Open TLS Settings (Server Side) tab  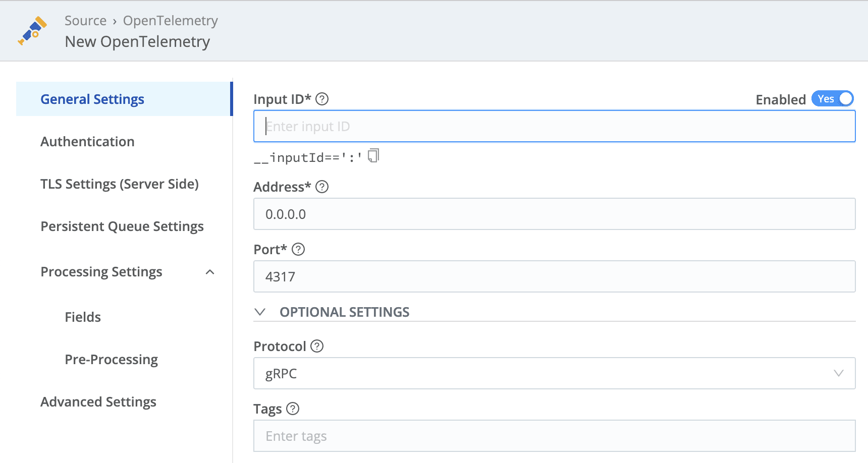coord(120,184)
